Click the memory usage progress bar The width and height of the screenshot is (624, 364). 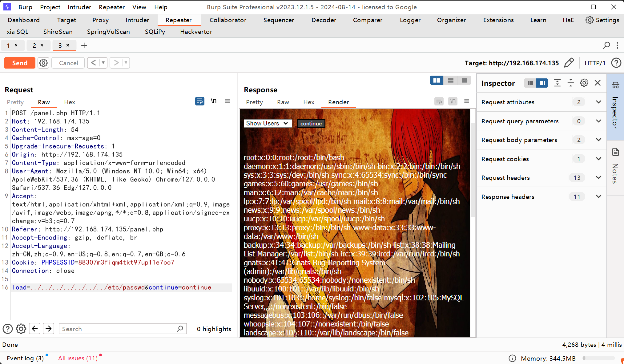[598, 358]
